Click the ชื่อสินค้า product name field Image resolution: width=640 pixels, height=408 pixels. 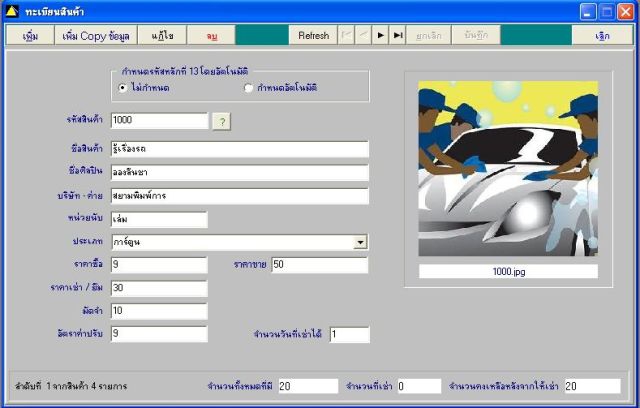click(240, 149)
